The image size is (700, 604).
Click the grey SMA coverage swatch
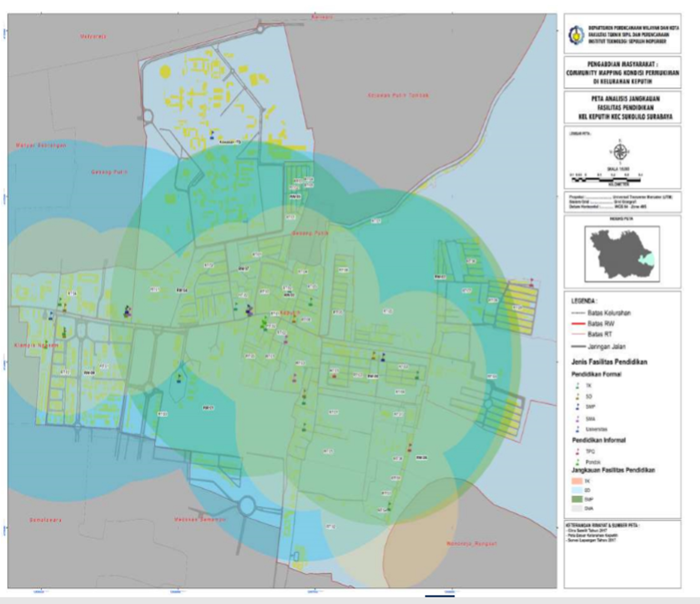click(x=577, y=508)
